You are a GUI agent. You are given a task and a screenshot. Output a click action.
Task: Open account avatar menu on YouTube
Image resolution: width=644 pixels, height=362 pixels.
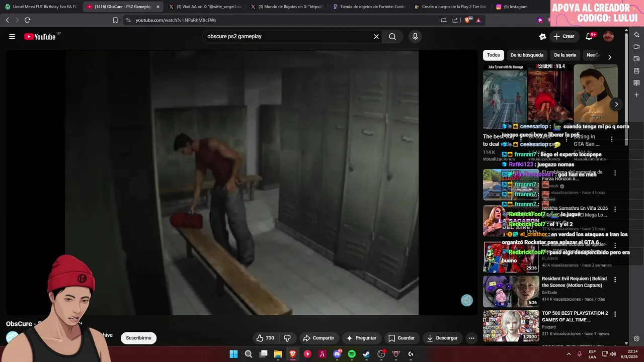click(x=608, y=36)
